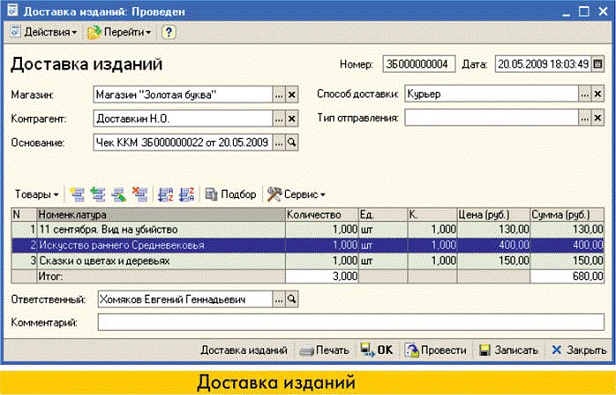Select row 'Сказки о цветах и деревьях'
The height and width of the screenshot is (395, 616).
pos(308,261)
